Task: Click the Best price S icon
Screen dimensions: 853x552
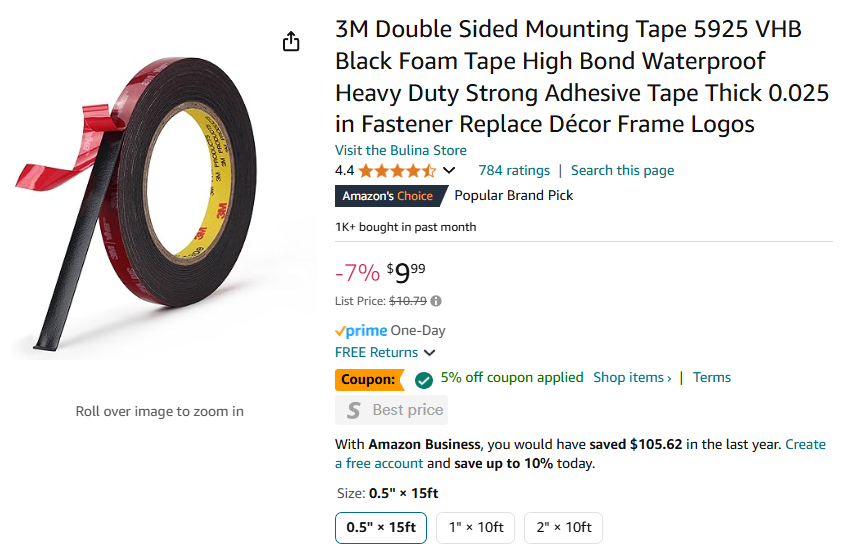Action: (x=354, y=410)
